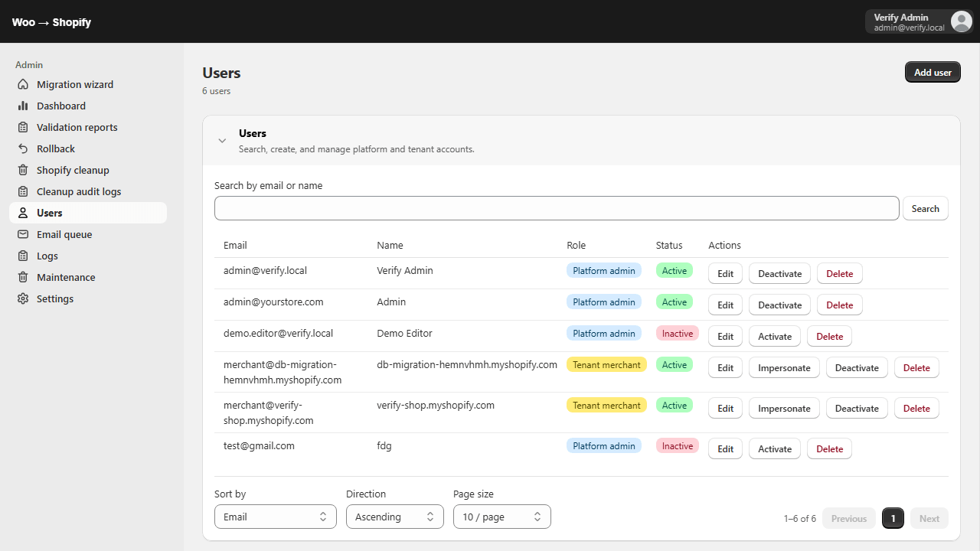
Task: Edit the test@gmail.com user
Action: pyautogui.click(x=725, y=448)
